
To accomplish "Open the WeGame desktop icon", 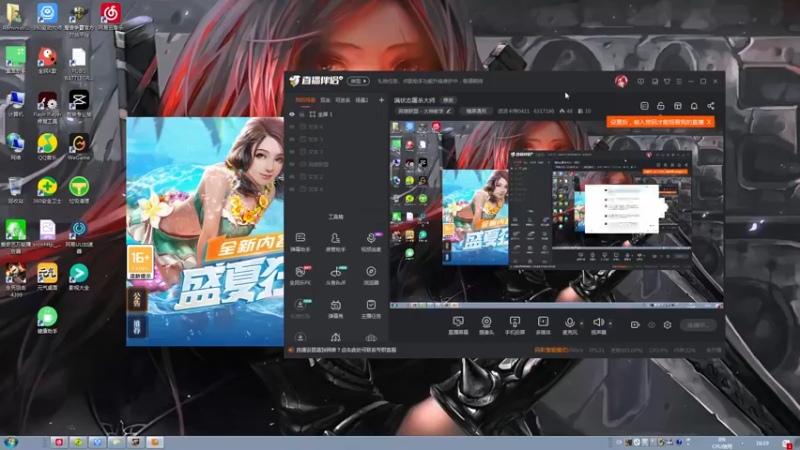I will click(x=79, y=147).
